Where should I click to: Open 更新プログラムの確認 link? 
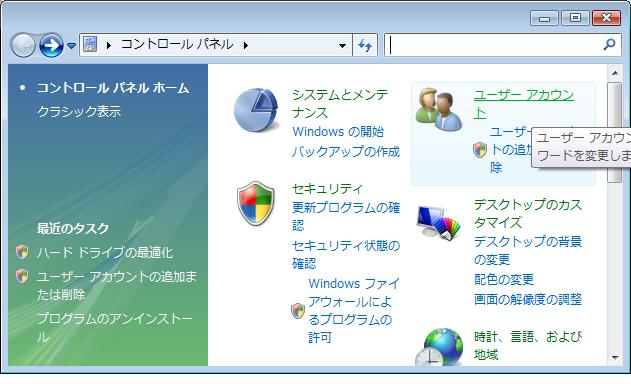click(346, 216)
